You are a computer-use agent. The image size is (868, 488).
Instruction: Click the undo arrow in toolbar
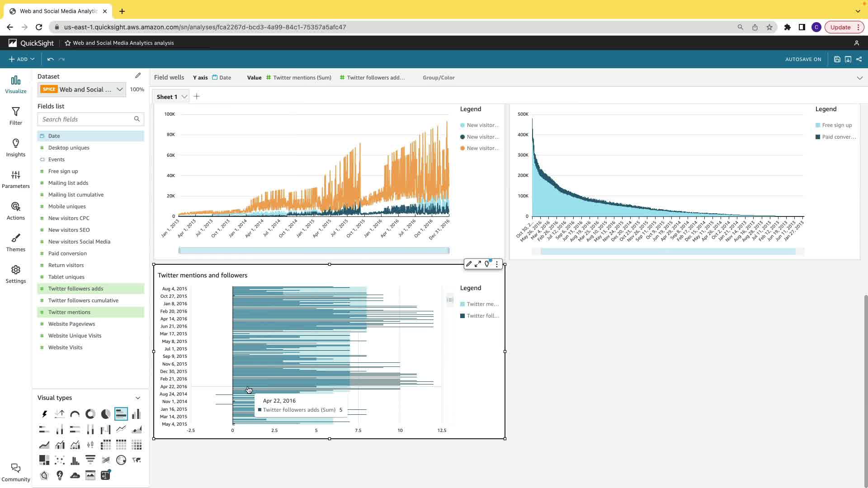[x=50, y=59]
